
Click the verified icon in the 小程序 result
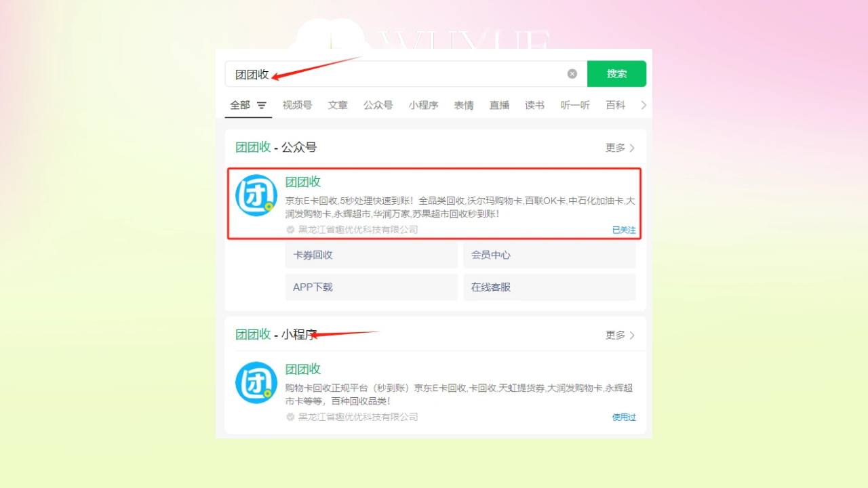pos(290,417)
